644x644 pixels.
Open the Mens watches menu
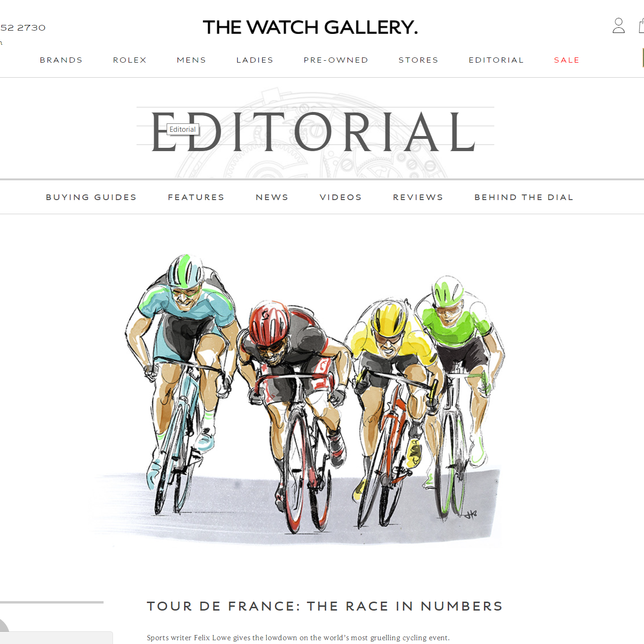[192, 60]
